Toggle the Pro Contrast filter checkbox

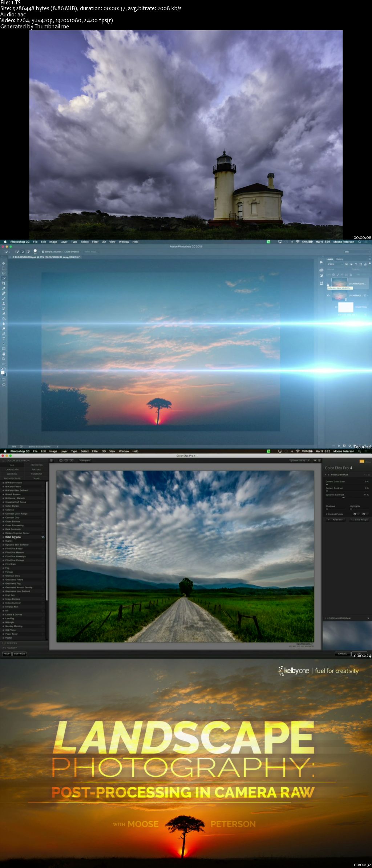pos(329,475)
